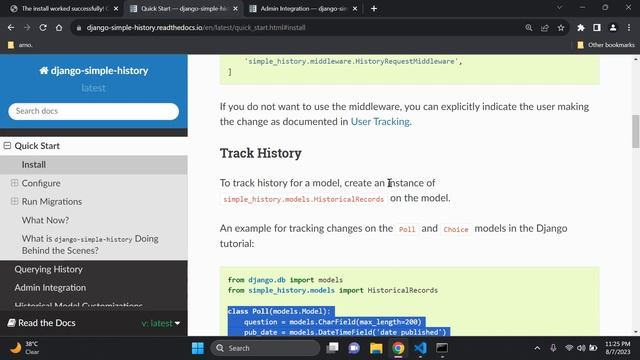Follow the User Tracking link
Image resolution: width=640 pixels, height=360 pixels.
pyautogui.click(x=380, y=122)
